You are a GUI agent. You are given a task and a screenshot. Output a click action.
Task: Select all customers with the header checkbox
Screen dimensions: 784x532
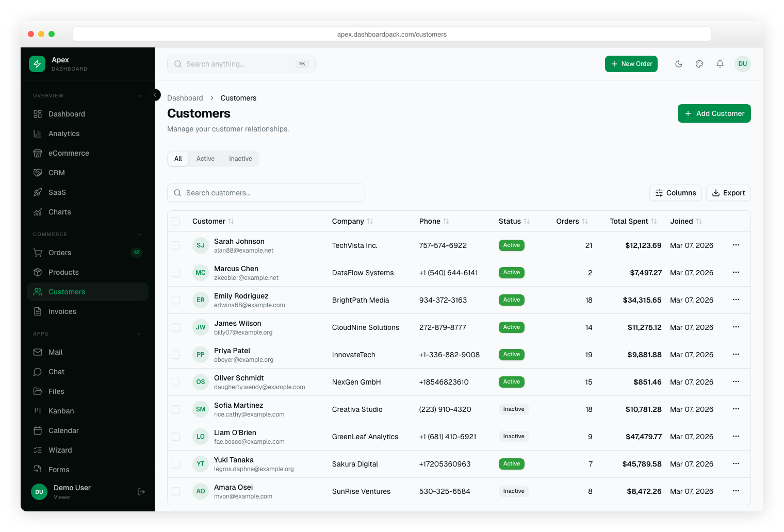click(x=176, y=221)
